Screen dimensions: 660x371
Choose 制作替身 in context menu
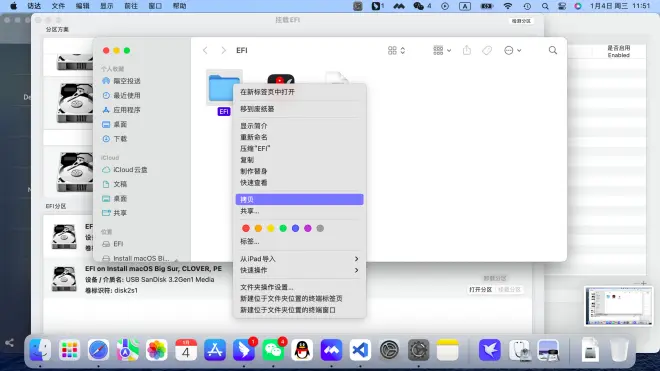coord(299,171)
